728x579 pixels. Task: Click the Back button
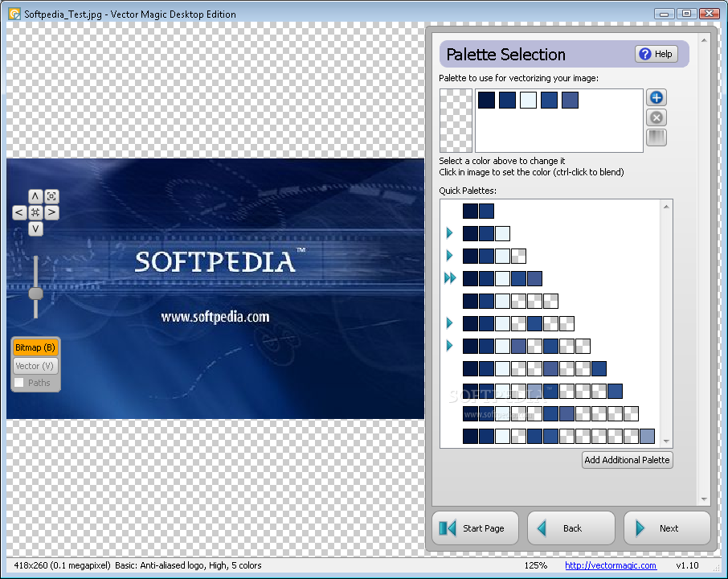[571, 528]
